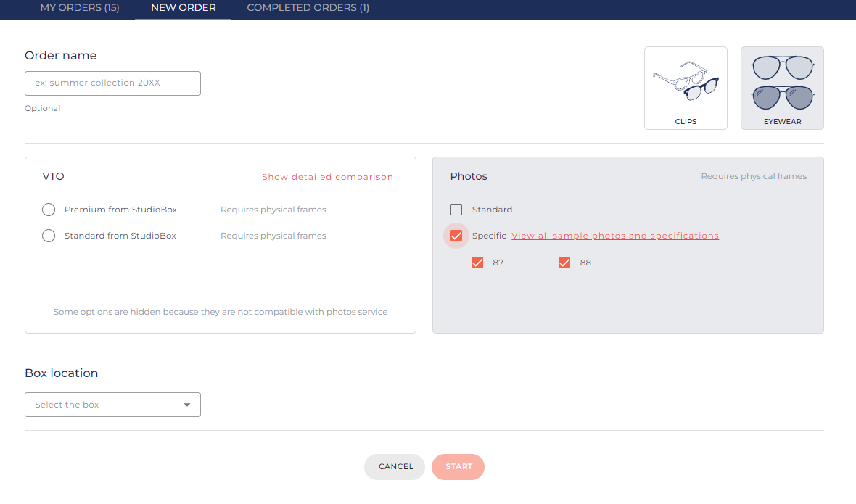Screen dimensions: 856x504
Task: Click the VTO panel heading
Action: (54, 176)
